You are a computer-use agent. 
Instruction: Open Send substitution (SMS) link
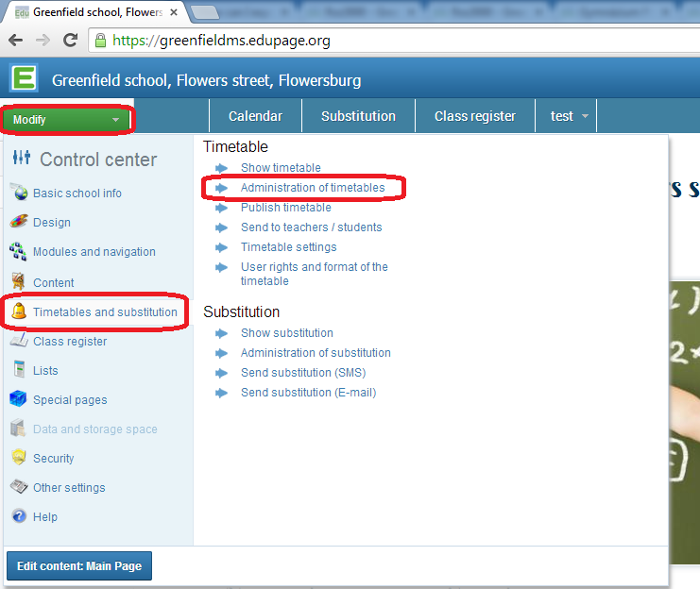point(302,373)
